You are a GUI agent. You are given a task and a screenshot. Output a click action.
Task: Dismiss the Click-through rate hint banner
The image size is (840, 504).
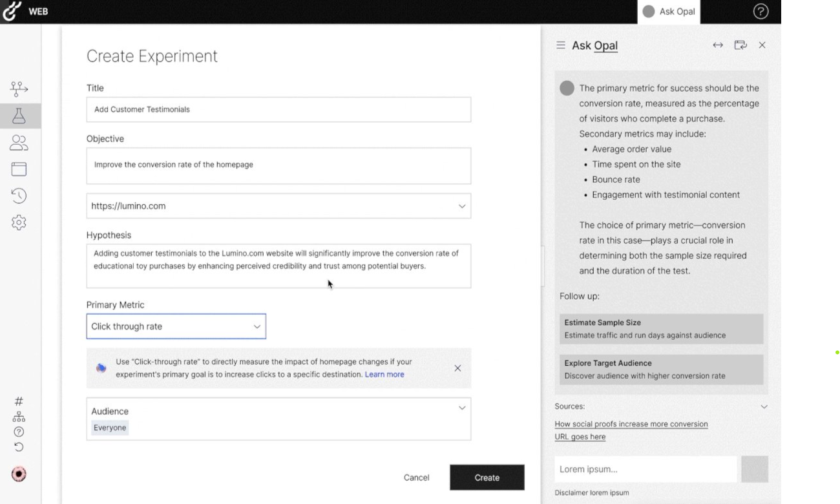457,368
